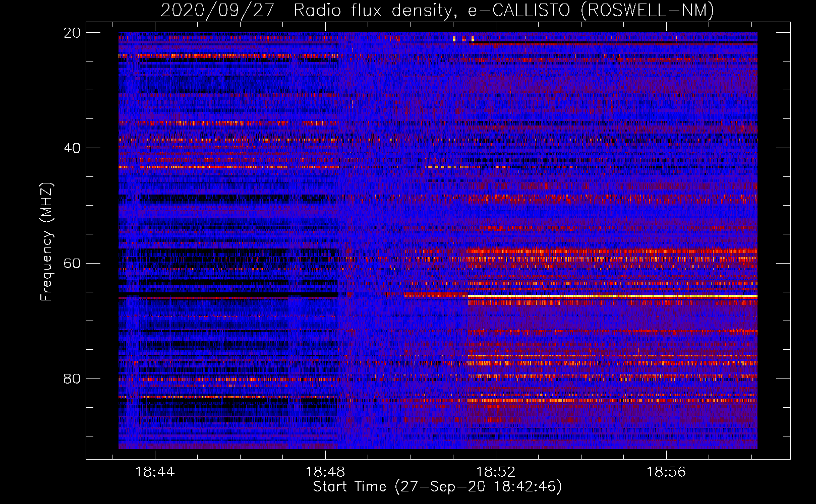Click the 'Start Time (27-Sep-20 18:42:46)' label
Viewport: 816px width, 504px height.
pos(437,487)
